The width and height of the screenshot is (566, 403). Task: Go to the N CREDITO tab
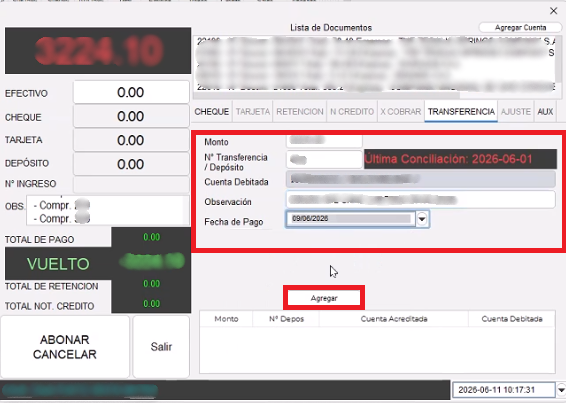pos(352,112)
